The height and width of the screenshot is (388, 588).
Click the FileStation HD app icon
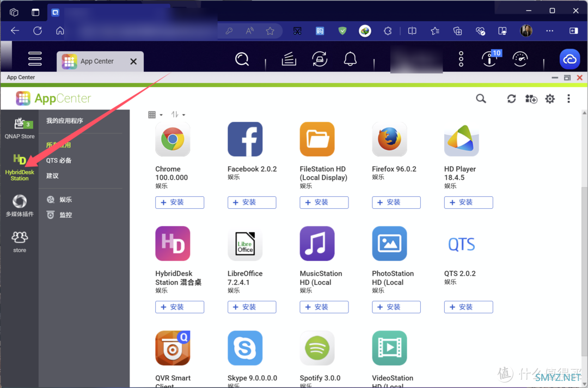click(317, 139)
